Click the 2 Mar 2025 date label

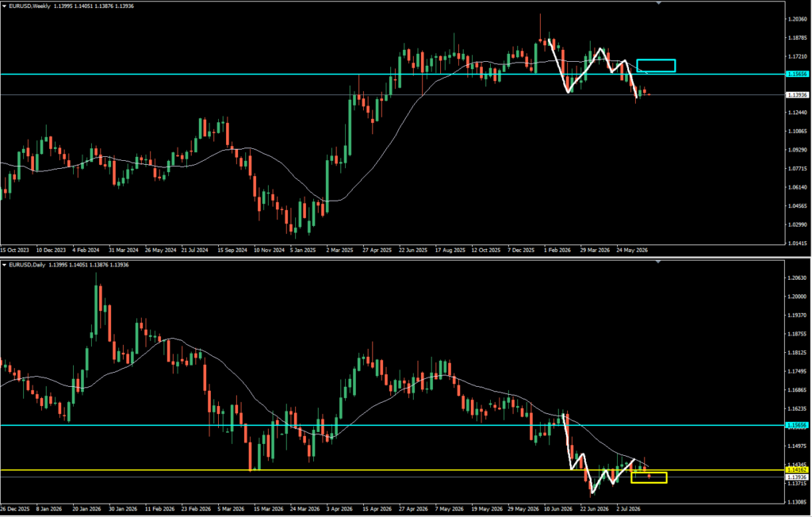(339, 250)
